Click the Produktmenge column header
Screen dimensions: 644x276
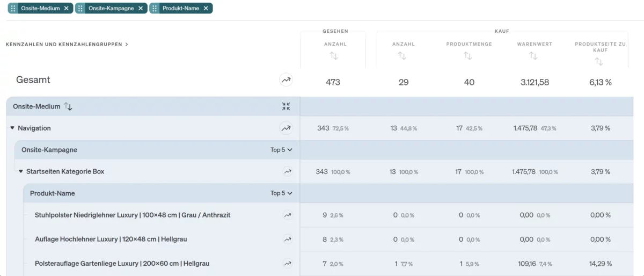coord(469,44)
